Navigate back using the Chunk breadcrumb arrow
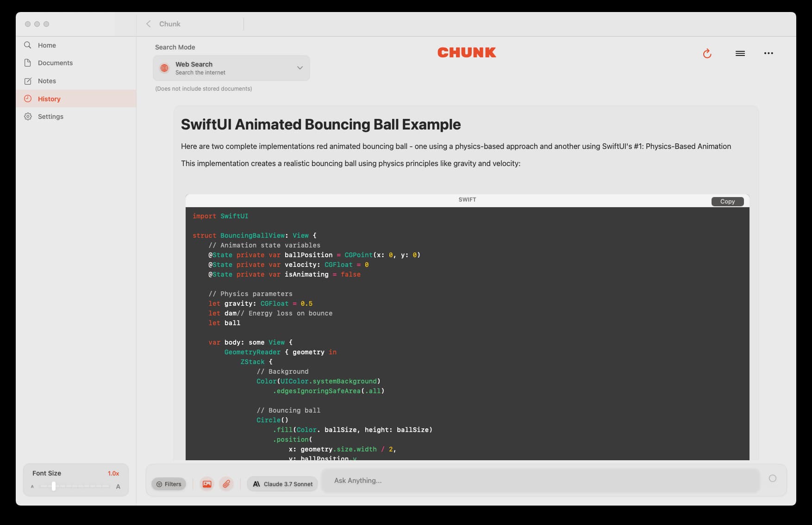The width and height of the screenshot is (812, 525). [148, 24]
